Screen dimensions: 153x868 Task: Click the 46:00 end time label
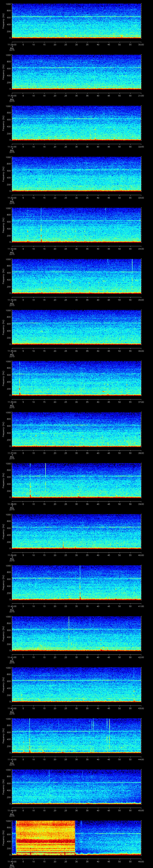(141, 861)
